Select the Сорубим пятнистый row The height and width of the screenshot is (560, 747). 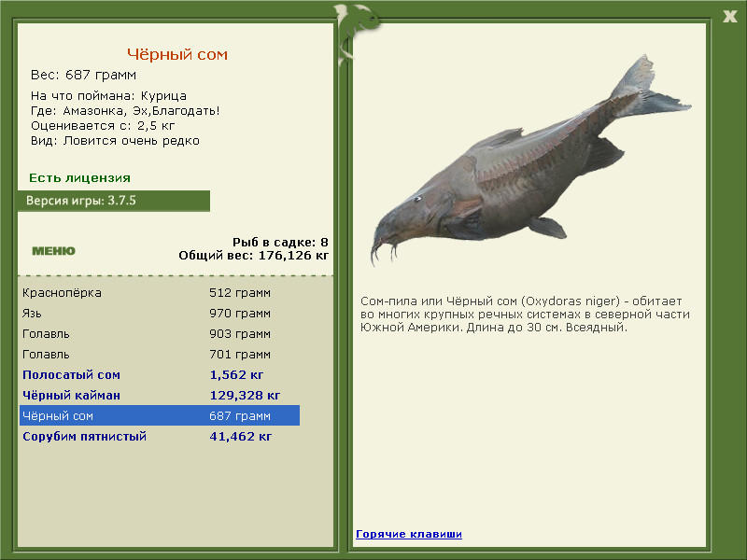160,436
